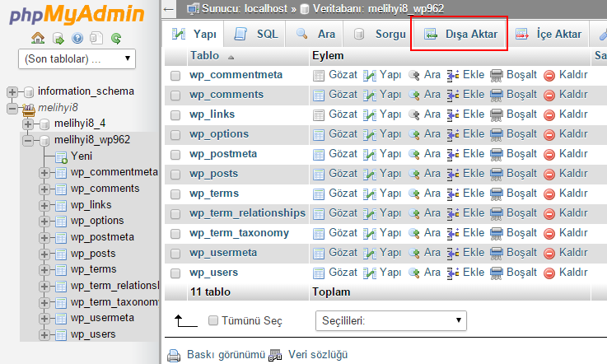607x364 pixels.
Task: Click the phpMyAdmin logo
Action: click(x=77, y=14)
